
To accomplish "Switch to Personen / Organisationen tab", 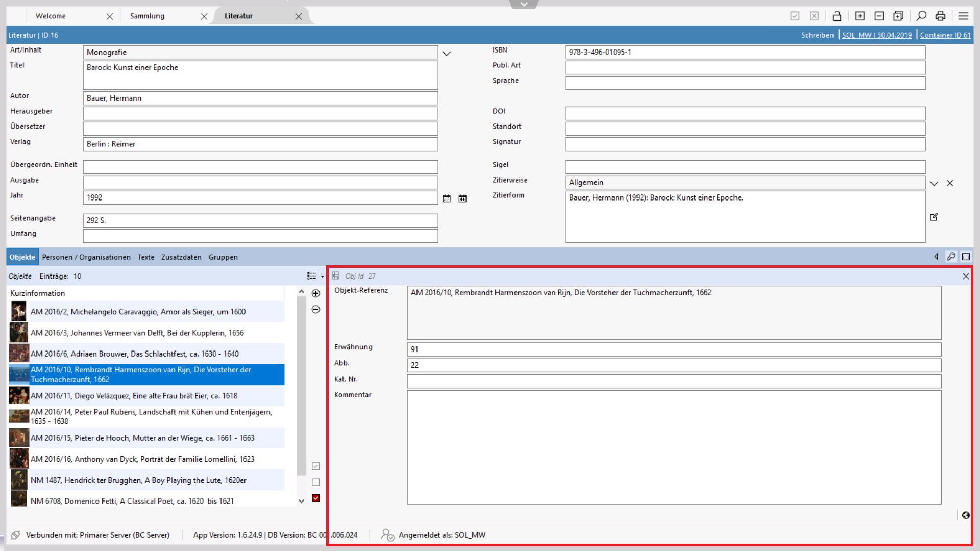I will point(86,257).
